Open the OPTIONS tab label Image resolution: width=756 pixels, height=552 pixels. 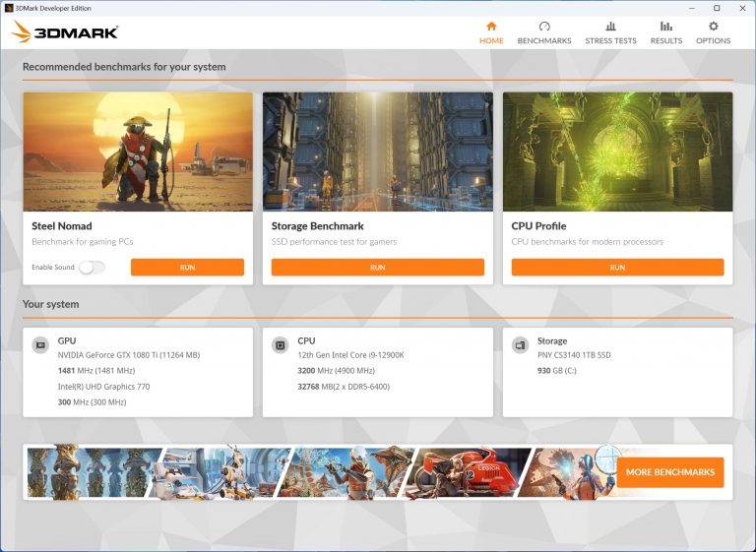click(713, 41)
